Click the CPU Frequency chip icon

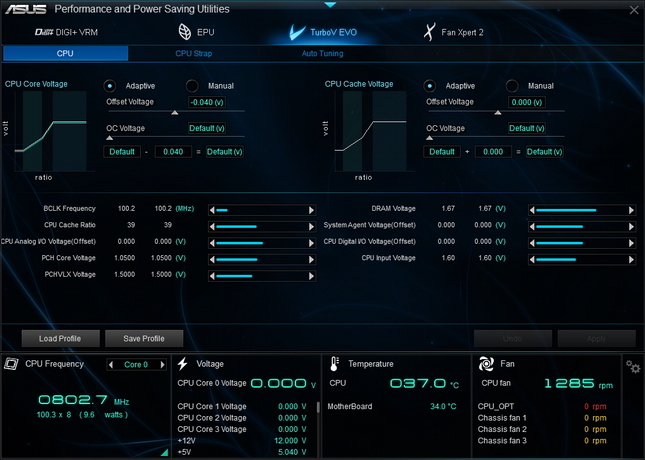11,364
